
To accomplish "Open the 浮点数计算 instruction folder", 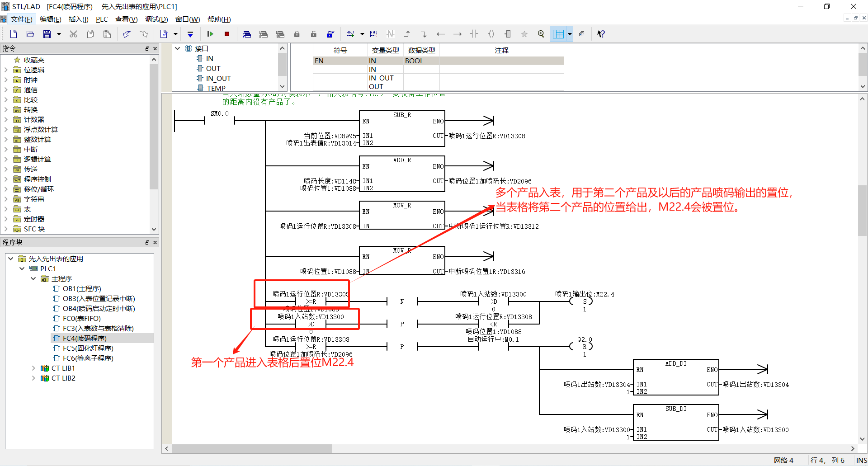I will [x=41, y=129].
